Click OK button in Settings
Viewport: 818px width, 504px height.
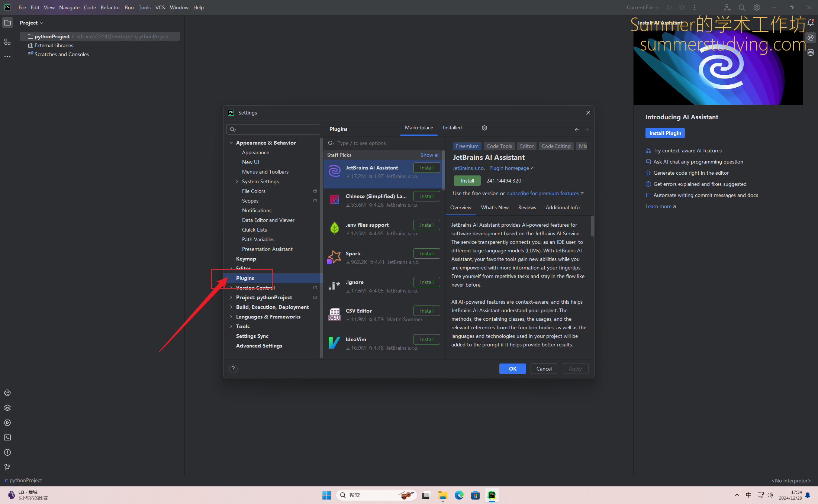click(513, 369)
